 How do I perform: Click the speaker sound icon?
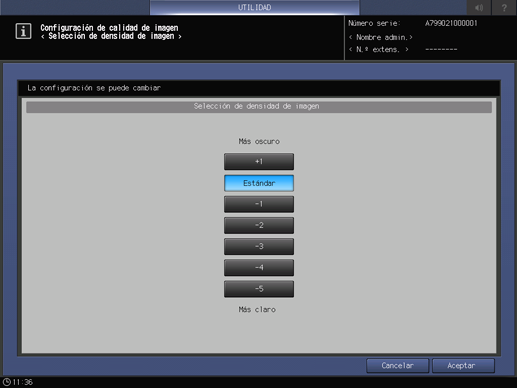tap(479, 7)
